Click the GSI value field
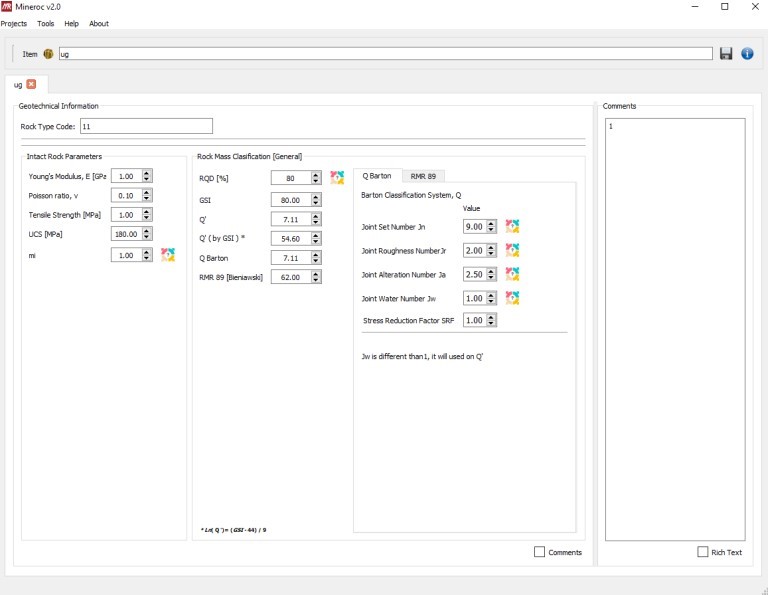The width and height of the screenshot is (768, 595). (x=291, y=200)
